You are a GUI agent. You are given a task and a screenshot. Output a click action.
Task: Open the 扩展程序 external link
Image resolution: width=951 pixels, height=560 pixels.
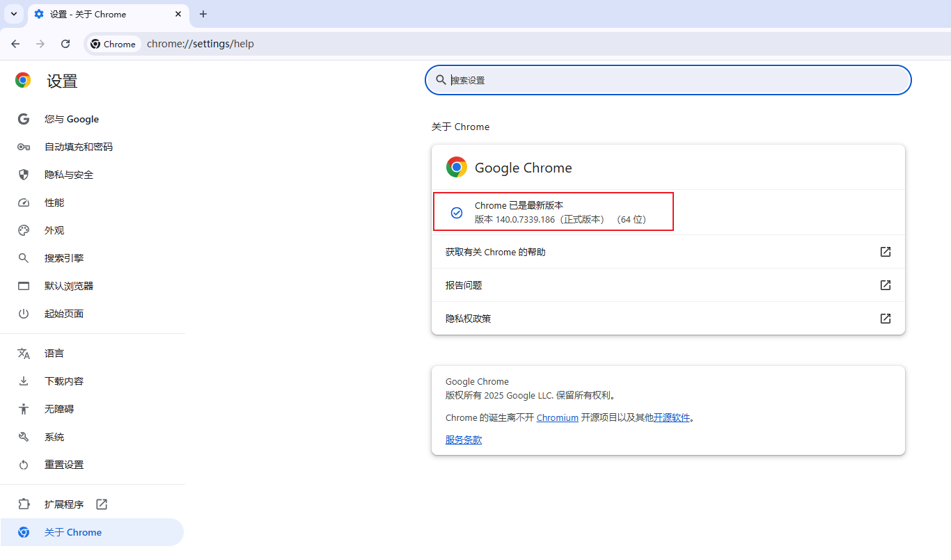pos(100,504)
